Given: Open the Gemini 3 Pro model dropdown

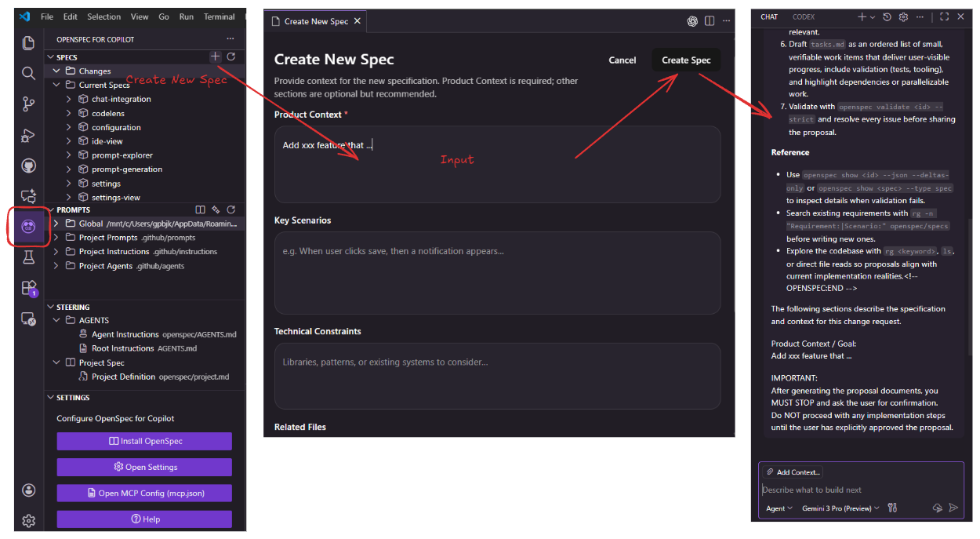Looking at the screenshot, I should point(840,508).
